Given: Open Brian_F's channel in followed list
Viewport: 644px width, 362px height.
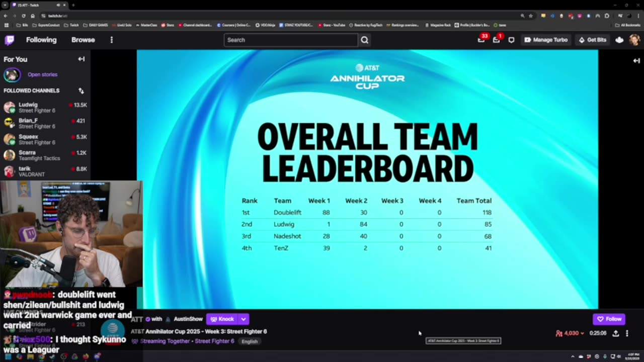Looking at the screenshot, I should [45, 124].
